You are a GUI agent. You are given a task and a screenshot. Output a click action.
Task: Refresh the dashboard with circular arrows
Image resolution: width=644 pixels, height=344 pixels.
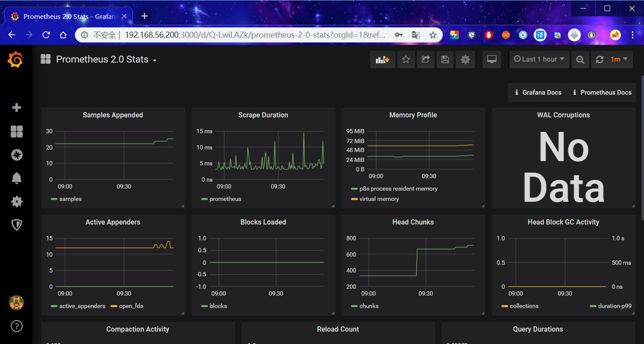599,60
